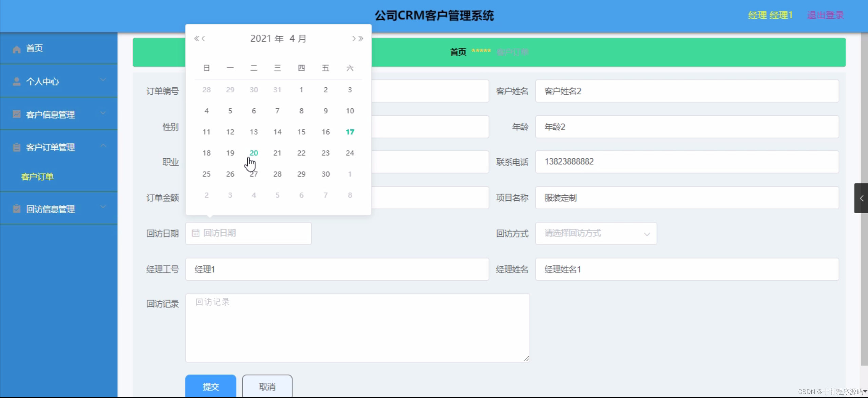The width and height of the screenshot is (868, 398).
Task: Click the blue 提交 submit button
Action: pyautogui.click(x=210, y=386)
